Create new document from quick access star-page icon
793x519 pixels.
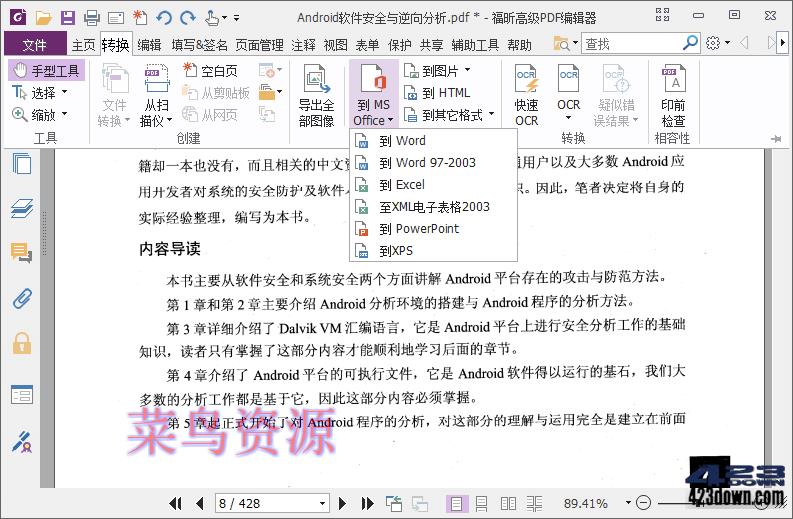click(140, 18)
